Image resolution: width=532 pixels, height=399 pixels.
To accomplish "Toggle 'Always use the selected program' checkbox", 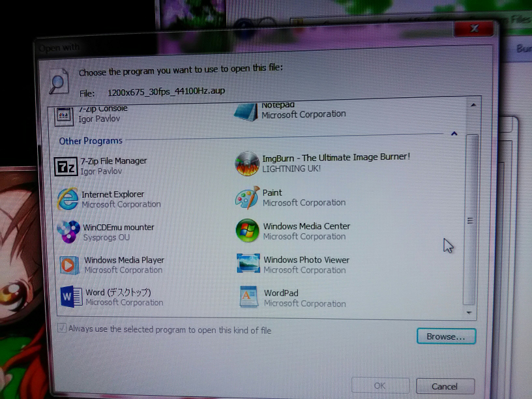I will (x=62, y=329).
